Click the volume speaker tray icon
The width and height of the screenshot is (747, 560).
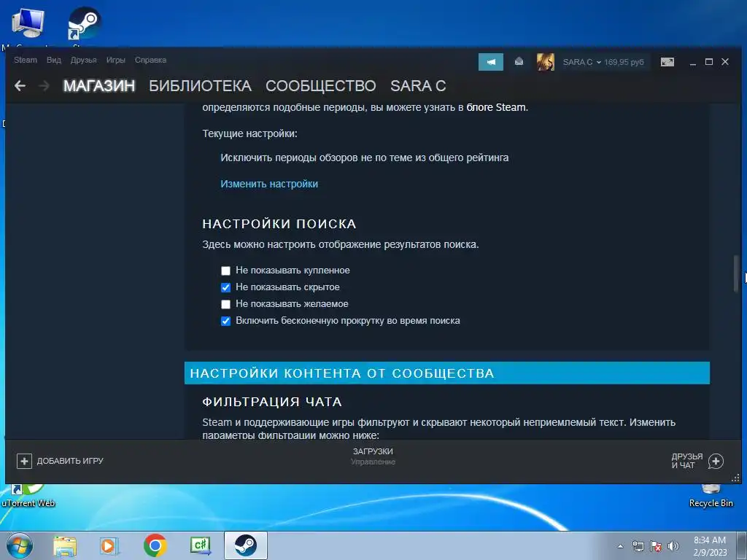click(673, 546)
